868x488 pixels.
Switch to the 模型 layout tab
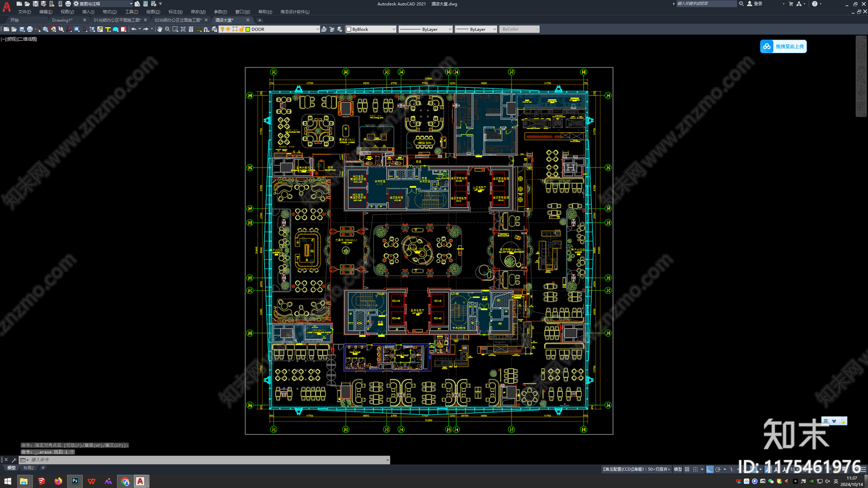(x=11, y=468)
